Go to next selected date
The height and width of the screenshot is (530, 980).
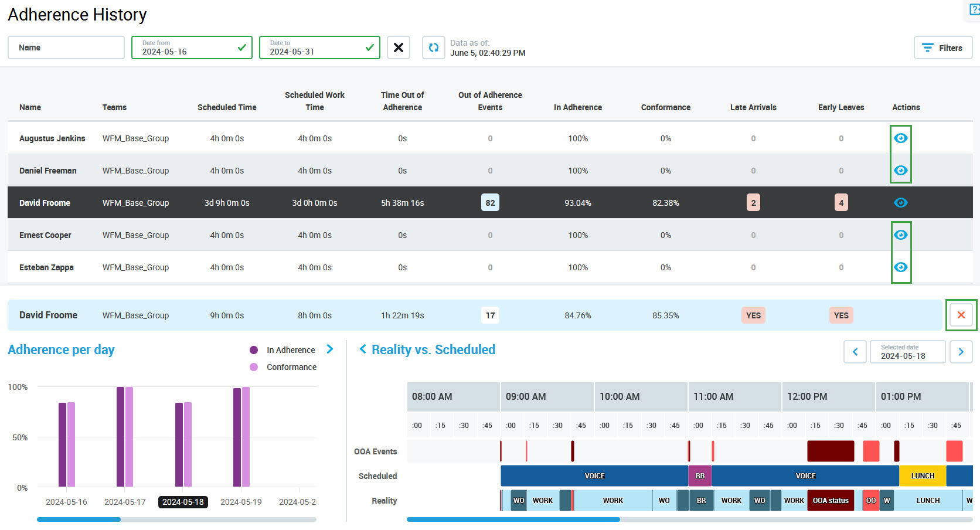coord(961,352)
